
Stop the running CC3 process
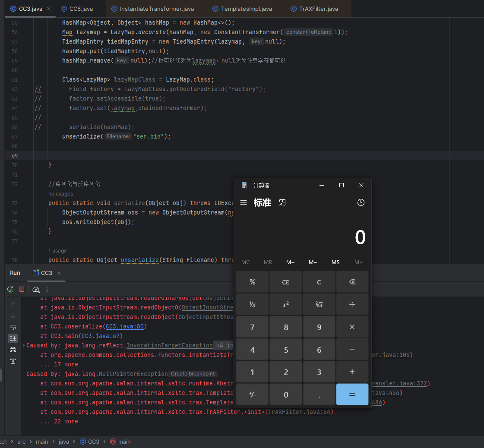22,290
